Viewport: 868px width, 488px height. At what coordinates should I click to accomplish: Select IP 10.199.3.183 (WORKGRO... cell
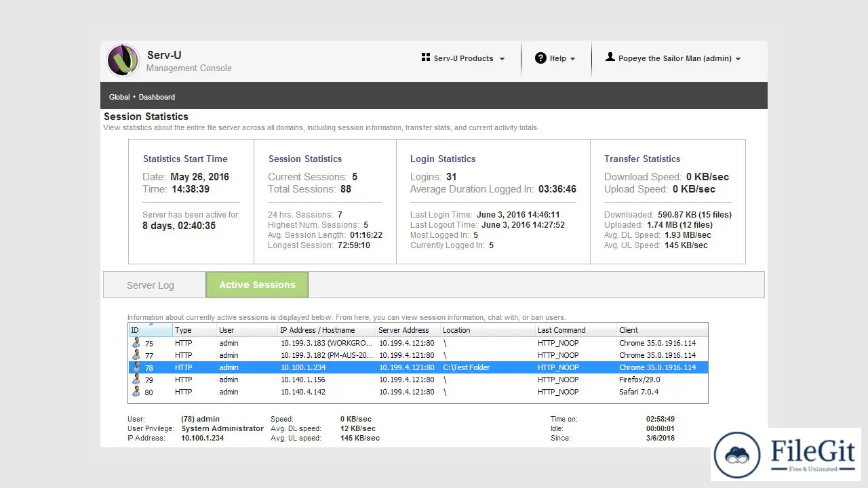tap(327, 343)
